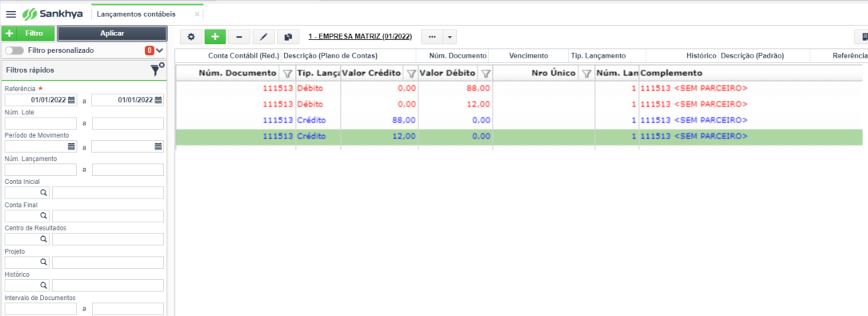
Task: Expand the Filtro personalizado chevron
Action: [160, 50]
